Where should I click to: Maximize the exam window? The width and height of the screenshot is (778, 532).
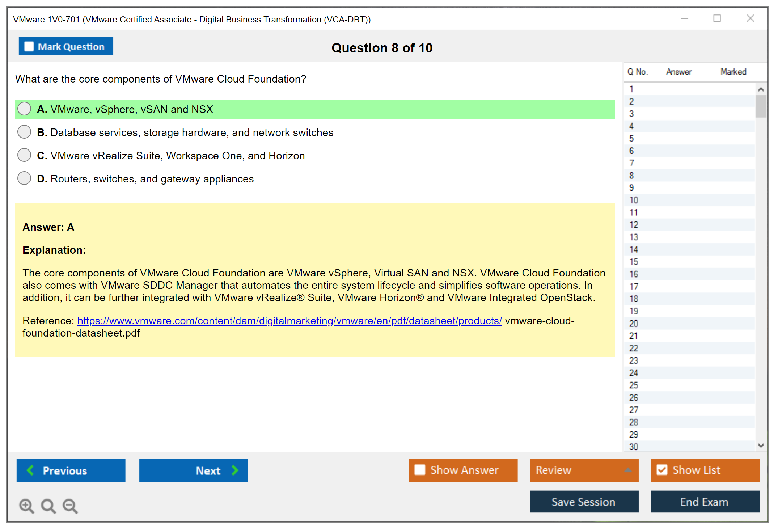pyautogui.click(x=717, y=18)
